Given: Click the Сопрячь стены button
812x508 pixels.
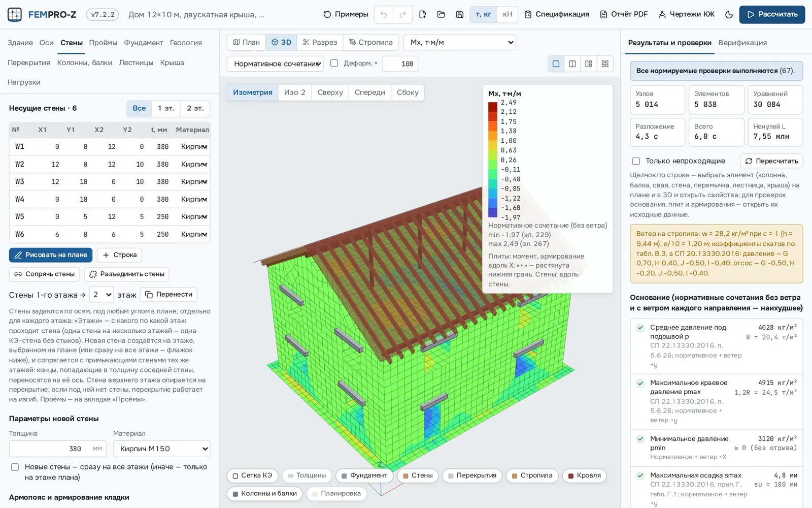Looking at the screenshot, I should pos(45,274).
